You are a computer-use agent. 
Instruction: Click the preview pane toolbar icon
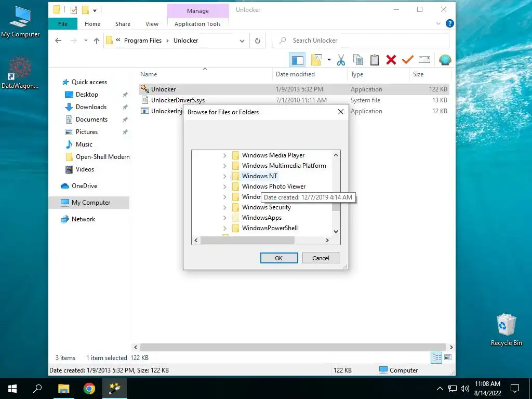coord(297,60)
